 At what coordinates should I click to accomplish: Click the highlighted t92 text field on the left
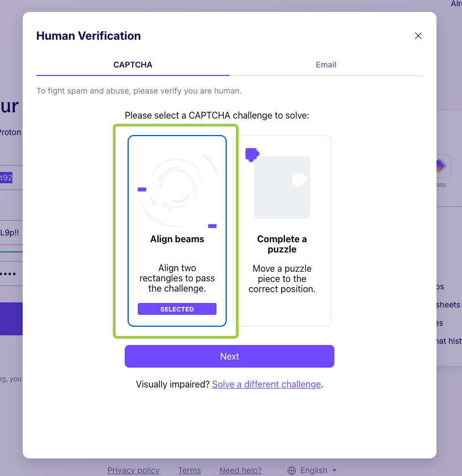(x=7, y=177)
